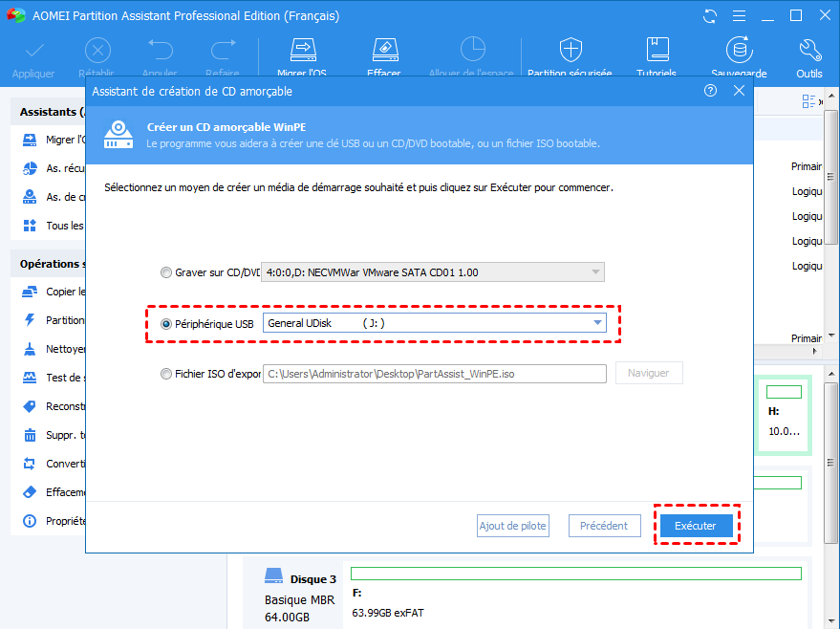Click the disk map scrollbar up arrow
Image resolution: width=840 pixels, height=629 pixels.
tap(830, 374)
